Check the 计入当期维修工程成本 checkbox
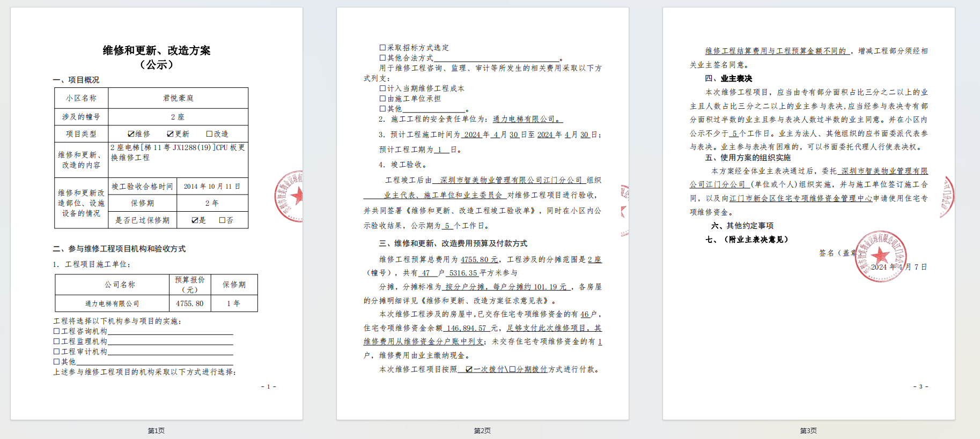 382,88
